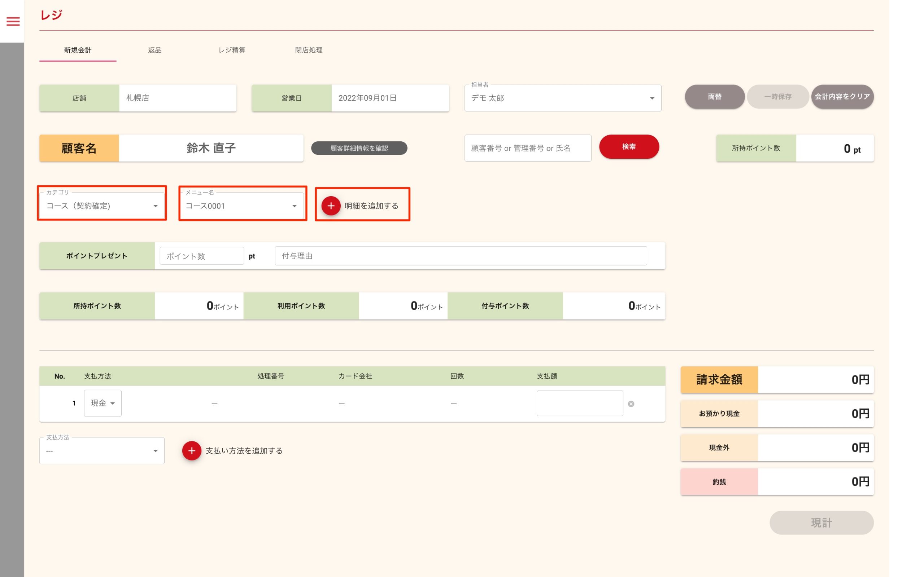Screen dimensions: 924x577
Task: Go to the 閉店処理 tab
Action: pyautogui.click(x=309, y=50)
